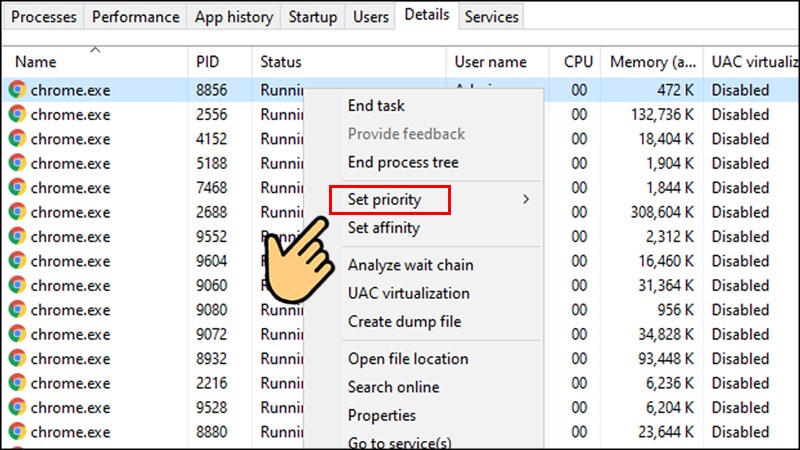Click CPU value in PID 5188 row
Viewport: 800px width, 450px height.
coord(579,163)
